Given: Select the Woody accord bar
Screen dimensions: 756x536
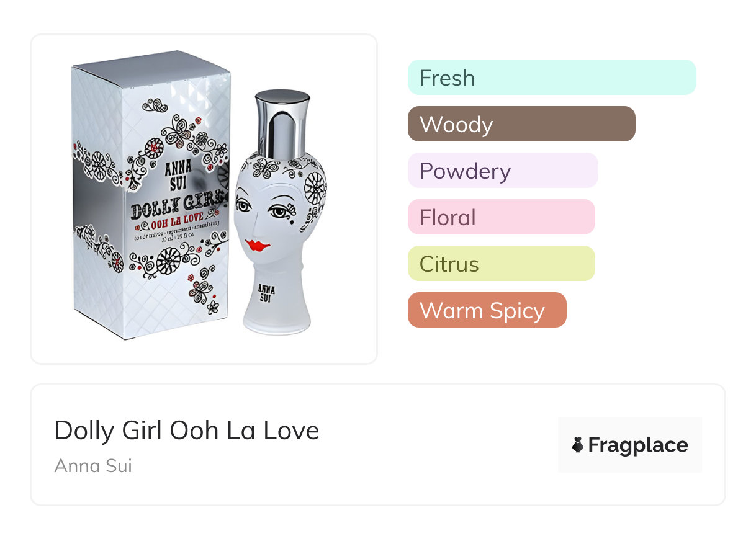Looking at the screenshot, I should (521, 124).
